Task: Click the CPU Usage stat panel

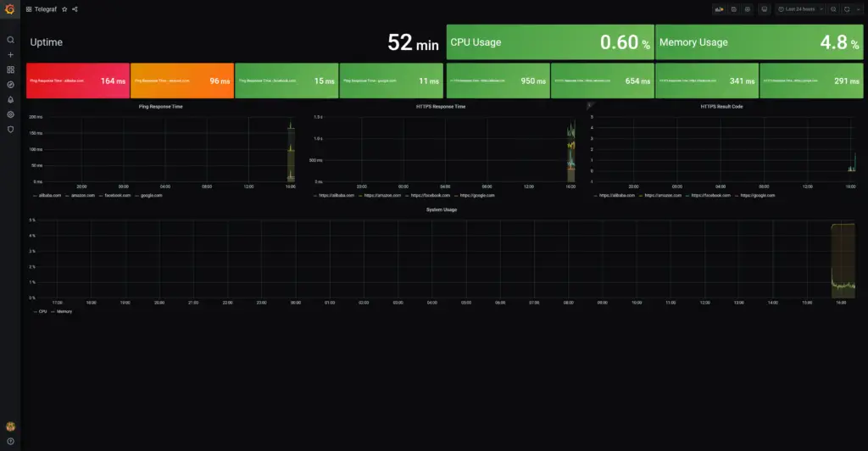Action: (x=550, y=42)
